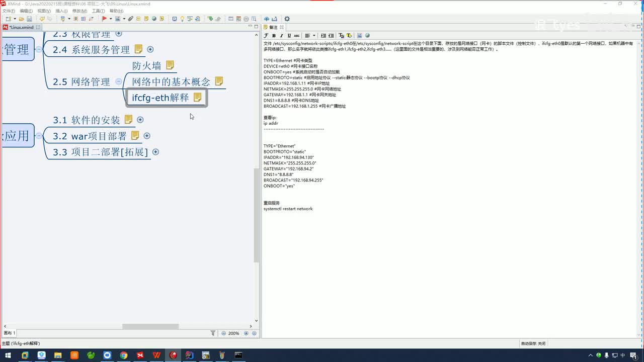Toggle bold in notes toolbar
644x362 pixels.
point(274,36)
